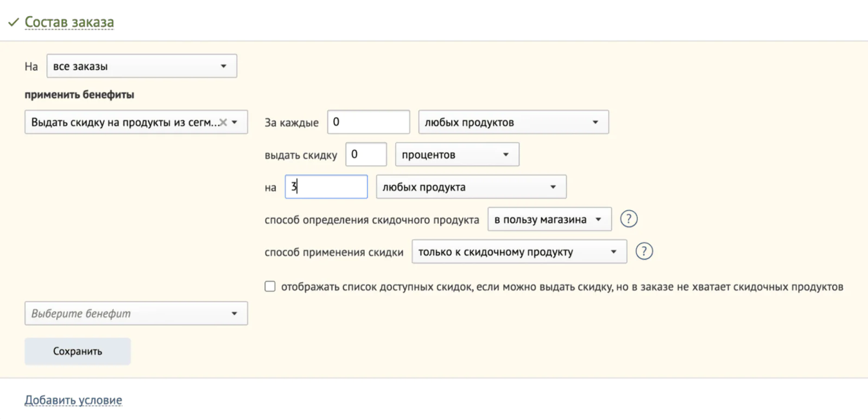The height and width of the screenshot is (419, 868).
Task: Open the 'процентов' discount unit dropdown
Action: click(457, 154)
